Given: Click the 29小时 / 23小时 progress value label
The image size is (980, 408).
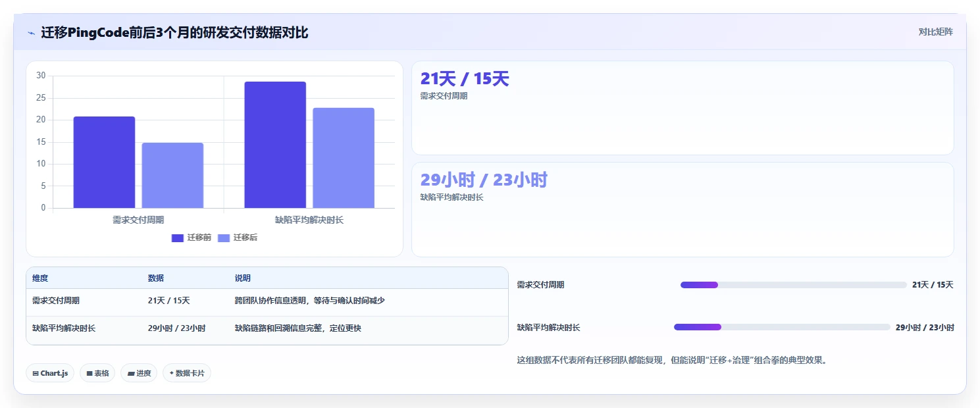Looking at the screenshot, I should coord(925,327).
